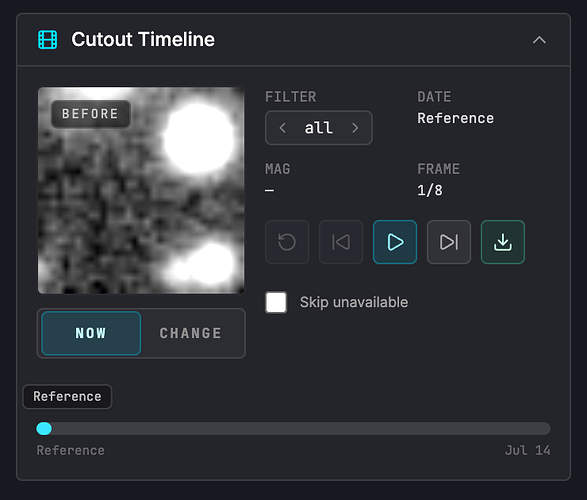
Task: Select previous filter with left chevron
Action: click(283, 128)
